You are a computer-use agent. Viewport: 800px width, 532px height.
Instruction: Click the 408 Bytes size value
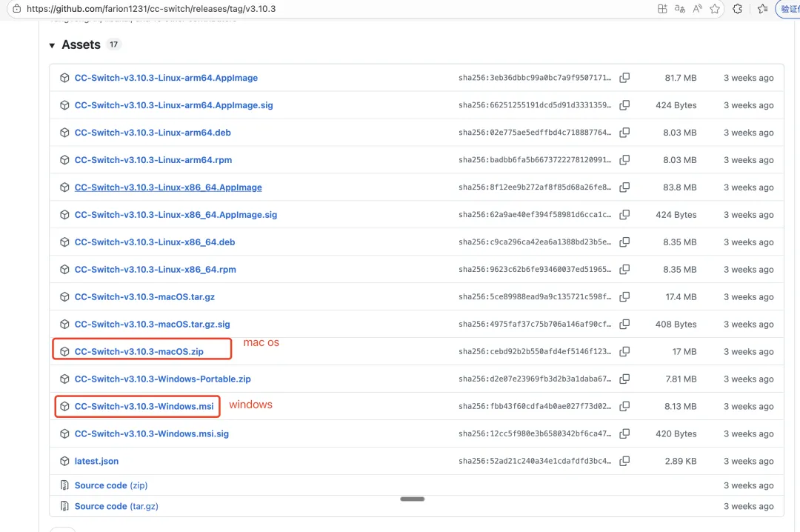[x=676, y=325]
